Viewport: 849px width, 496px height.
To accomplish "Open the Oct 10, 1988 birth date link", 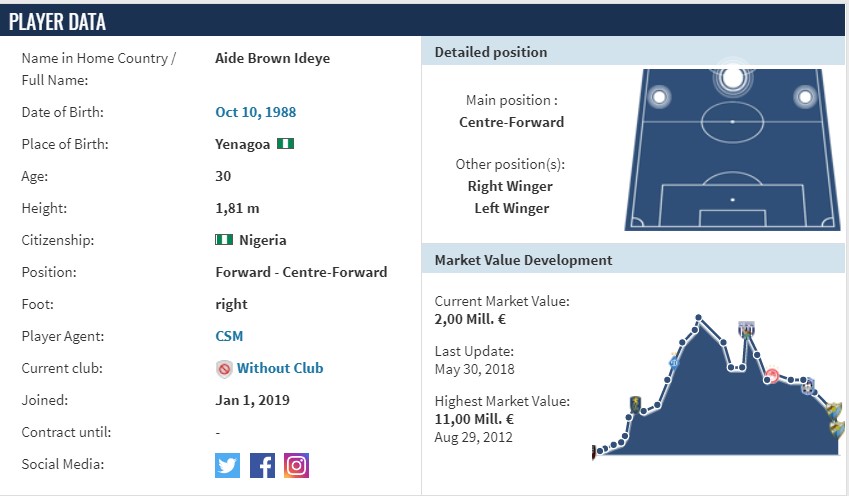I will [256, 112].
